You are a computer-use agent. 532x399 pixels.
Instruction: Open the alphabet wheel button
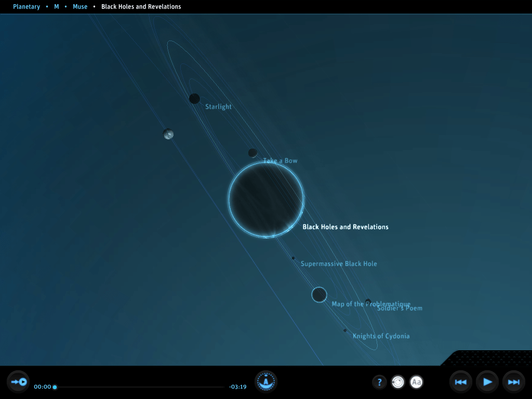[266, 381]
